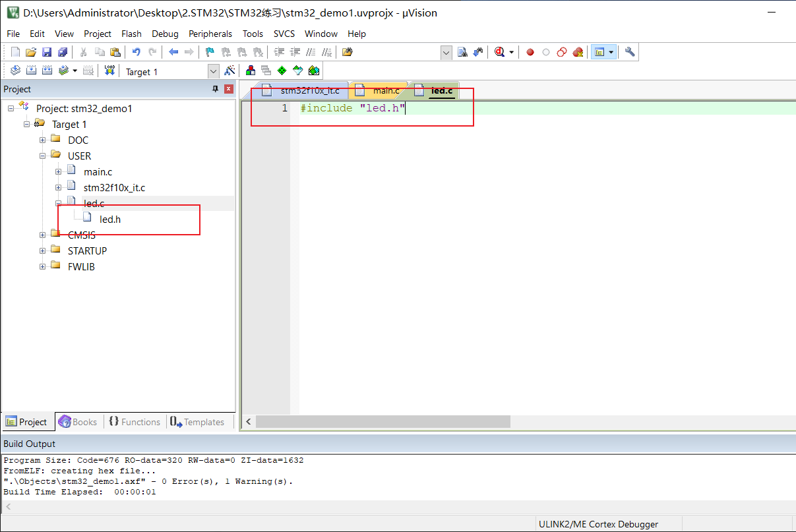Click the search text input field
Screen dimensions: 796x532
click(x=400, y=53)
